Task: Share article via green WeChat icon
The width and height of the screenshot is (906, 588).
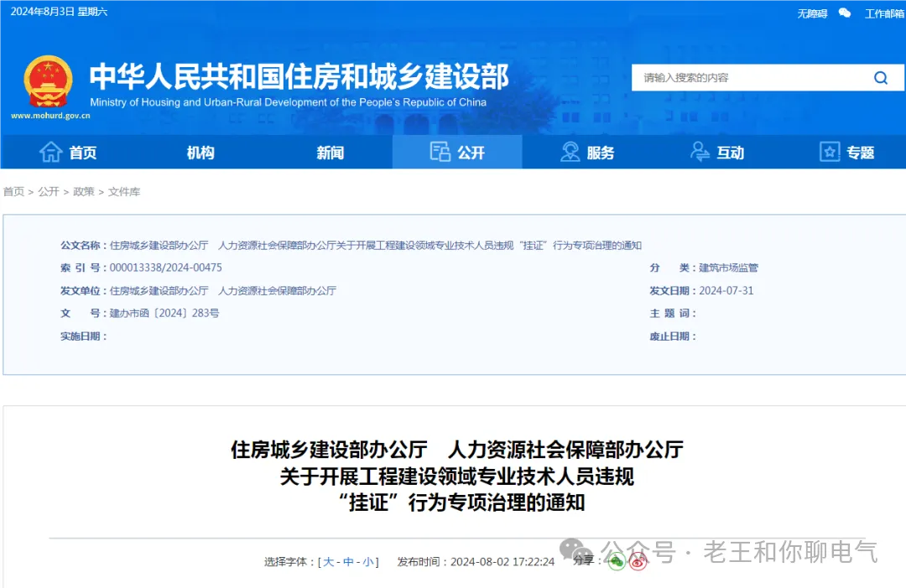Action: pyautogui.click(x=617, y=562)
